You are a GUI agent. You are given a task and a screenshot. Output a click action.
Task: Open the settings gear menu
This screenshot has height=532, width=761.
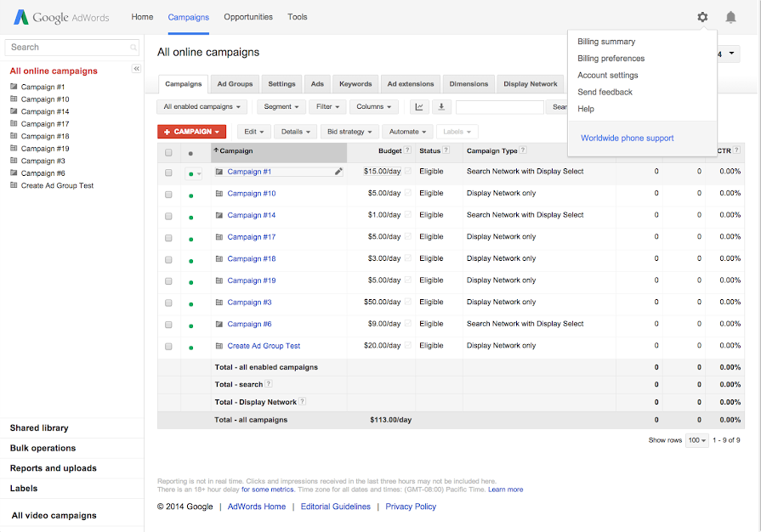(x=702, y=17)
